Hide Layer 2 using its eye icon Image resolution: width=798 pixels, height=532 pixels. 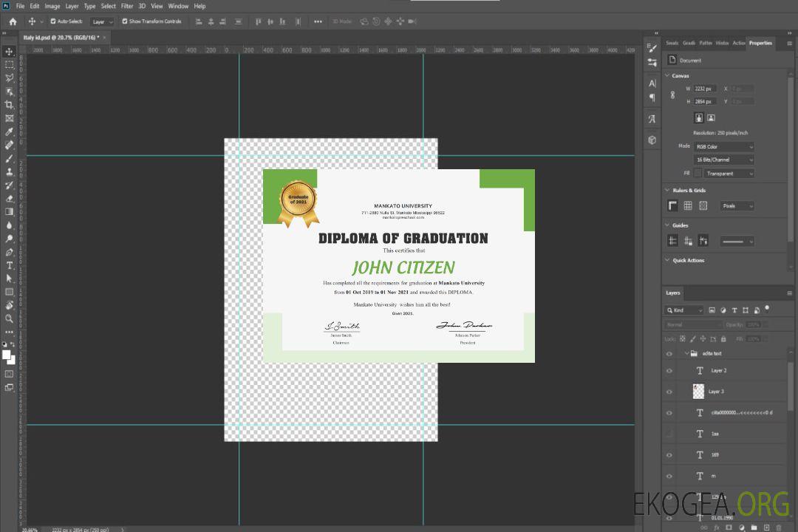(669, 371)
